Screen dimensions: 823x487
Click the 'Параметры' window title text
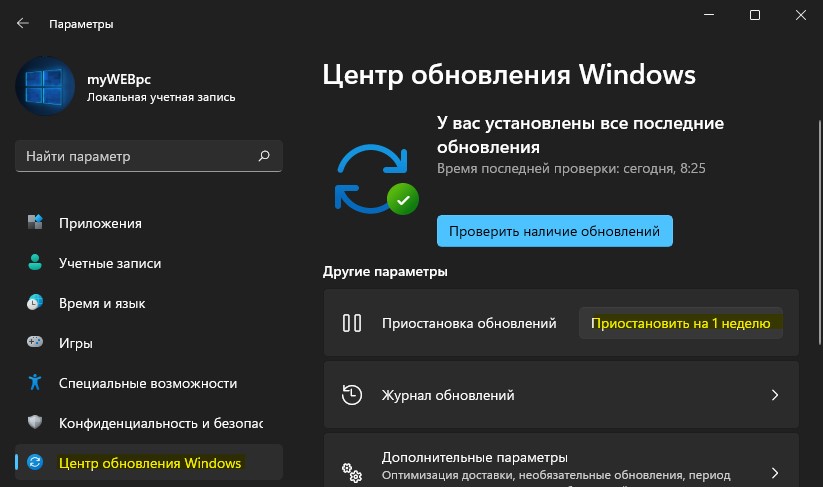point(81,24)
